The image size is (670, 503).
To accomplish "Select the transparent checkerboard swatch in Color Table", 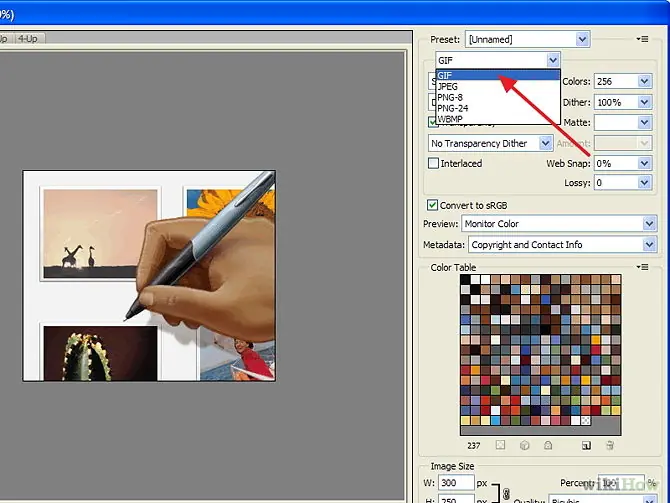I will click(586, 421).
